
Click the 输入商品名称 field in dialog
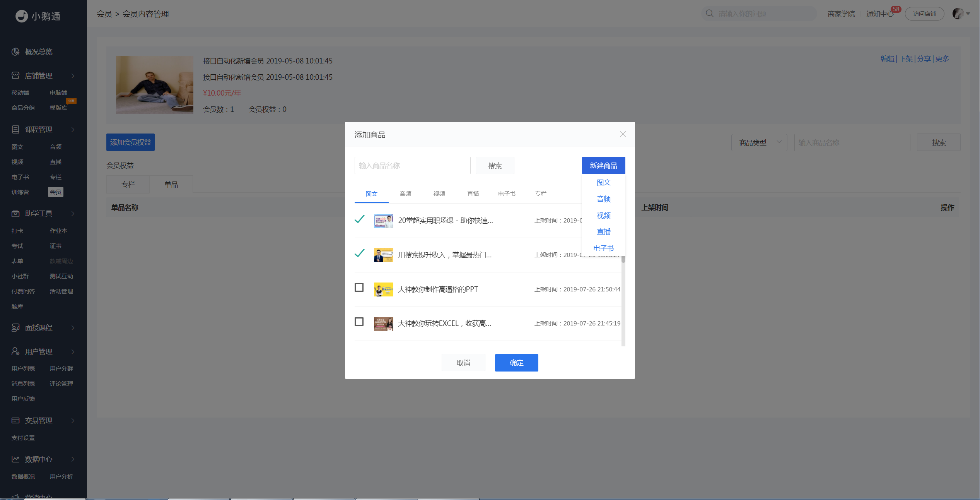[x=412, y=166]
